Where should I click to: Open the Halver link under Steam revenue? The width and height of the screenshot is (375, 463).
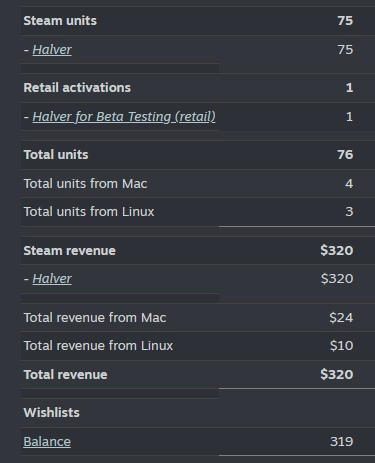52,279
